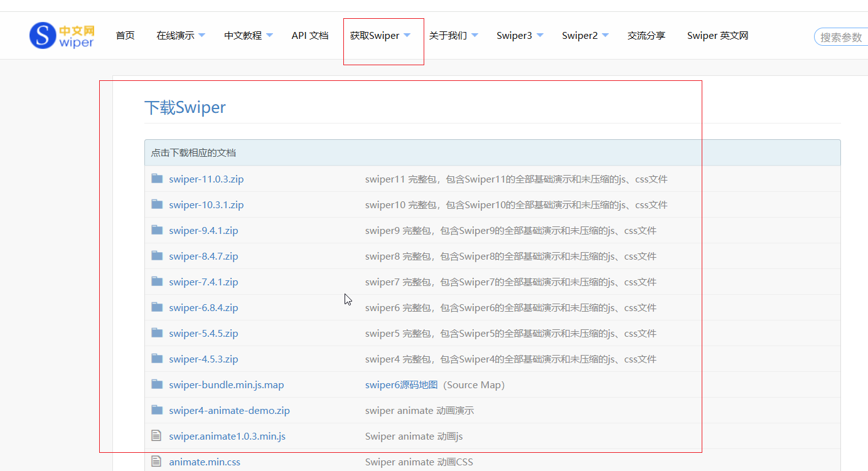Open the 中文教程 menu item
The width and height of the screenshot is (868, 471).
pos(243,36)
